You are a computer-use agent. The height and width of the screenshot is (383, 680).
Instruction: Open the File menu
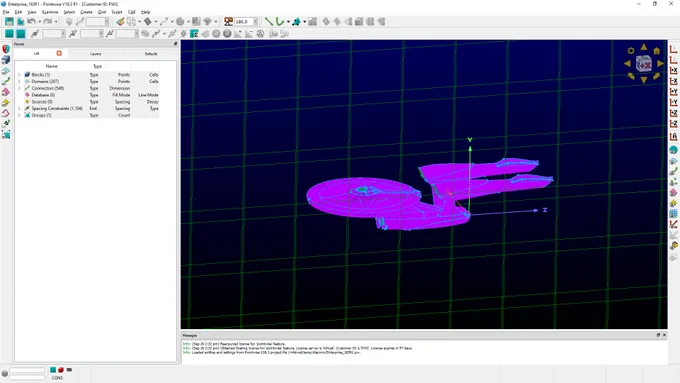6,12
